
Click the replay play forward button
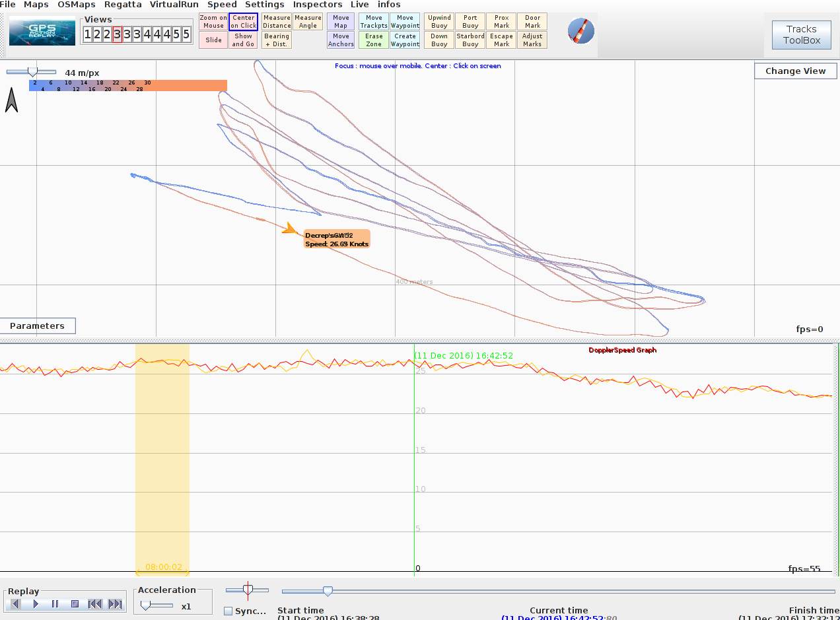click(x=36, y=603)
